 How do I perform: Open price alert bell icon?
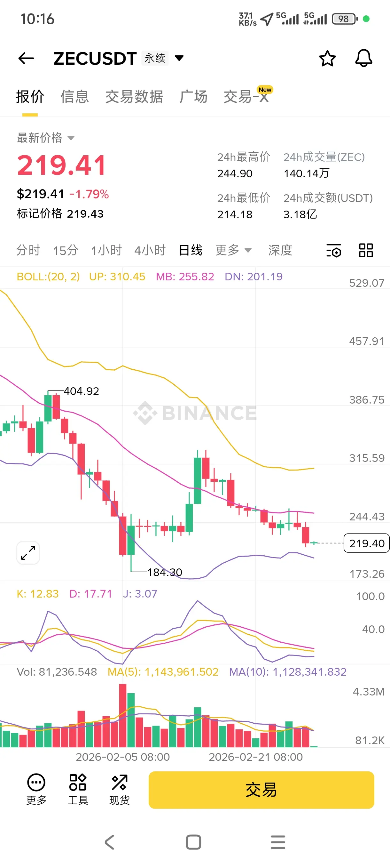(364, 58)
